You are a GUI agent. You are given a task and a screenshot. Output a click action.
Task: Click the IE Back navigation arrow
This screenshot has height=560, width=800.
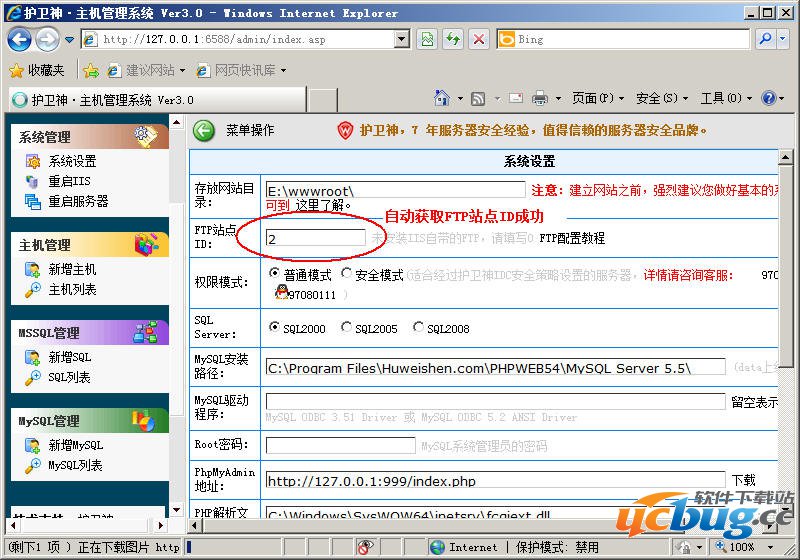tap(19, 39)
